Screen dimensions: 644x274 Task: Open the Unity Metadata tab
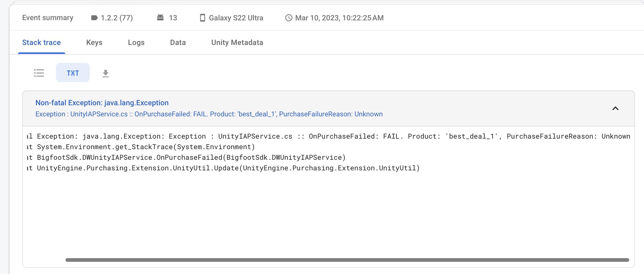[237, 43]
